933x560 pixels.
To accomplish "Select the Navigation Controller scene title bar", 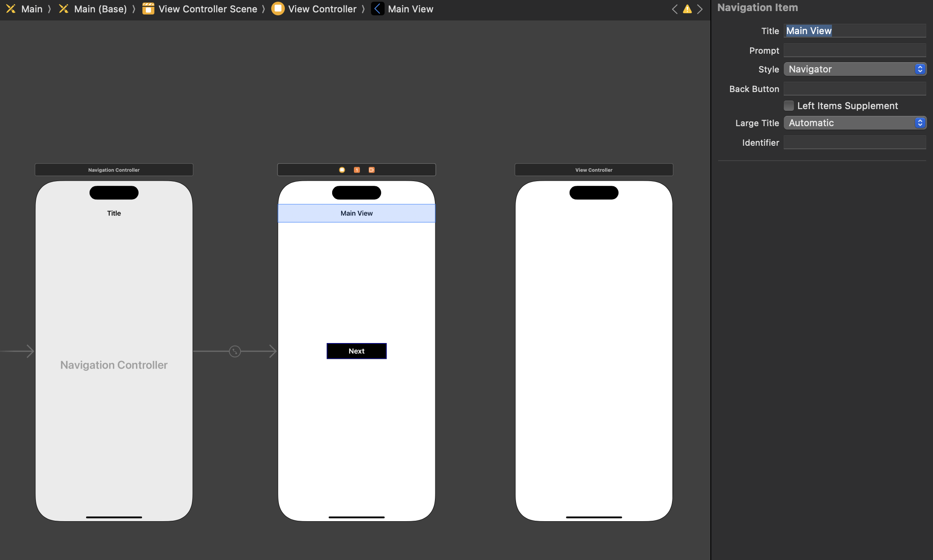I will click(x=114, y=170).
